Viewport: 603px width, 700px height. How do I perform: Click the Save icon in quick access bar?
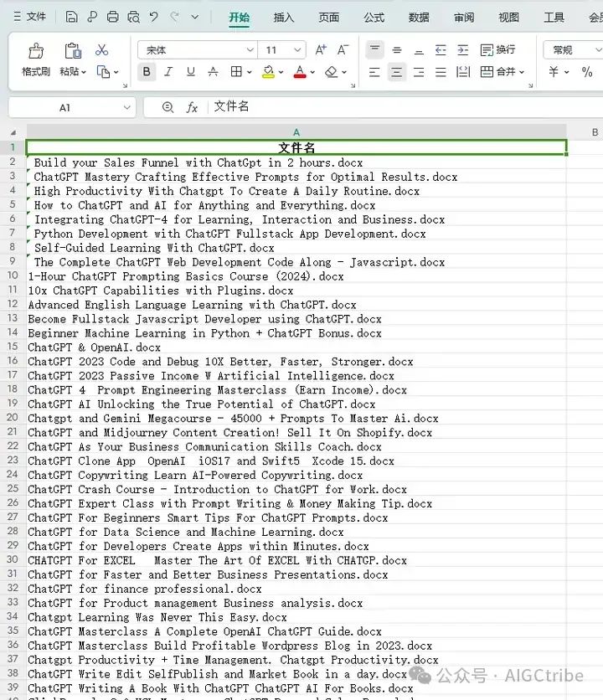(x=71, y=17)
